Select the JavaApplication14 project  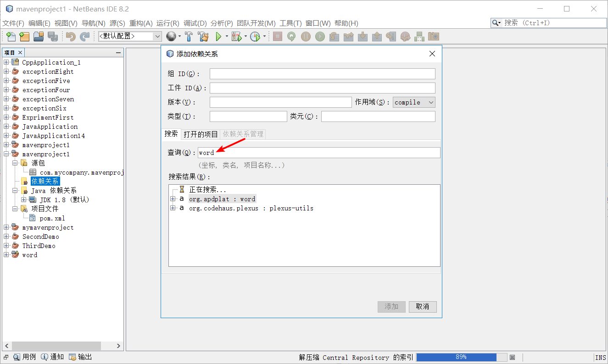(54, 136)
